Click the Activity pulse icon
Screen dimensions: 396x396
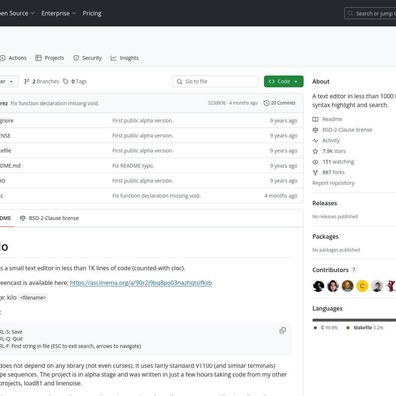pos(315,140)
